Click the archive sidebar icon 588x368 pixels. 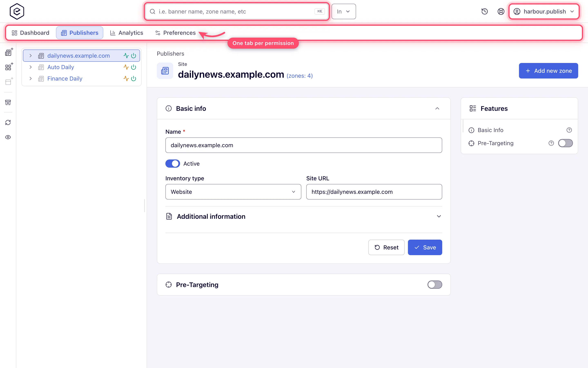tap(8, 102)
